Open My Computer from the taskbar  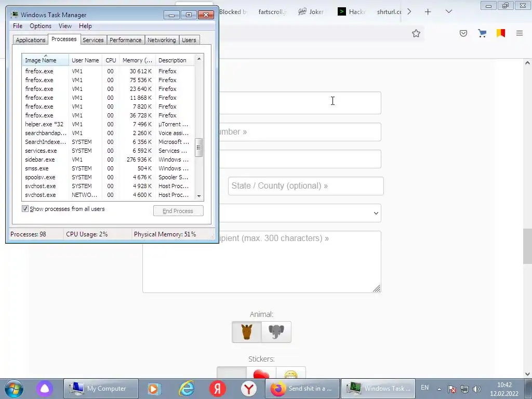tap(101, 389)
